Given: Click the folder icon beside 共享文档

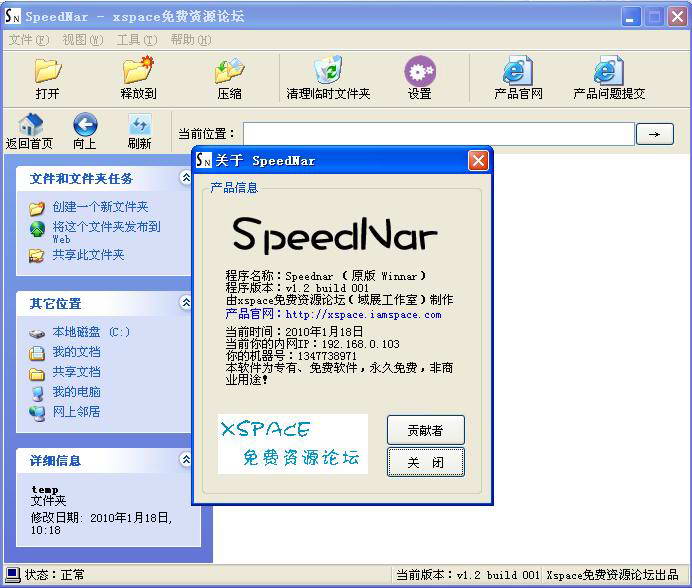Looking at the screenshot, I should coord(37,374).
